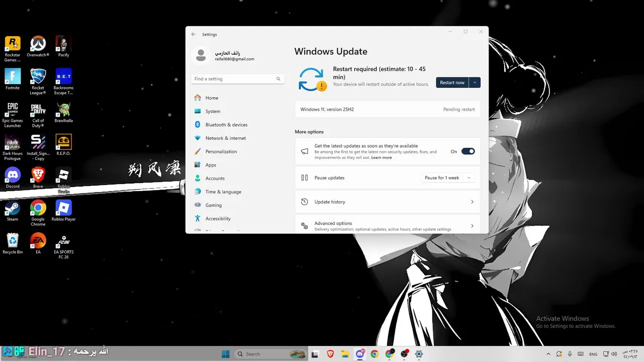Click the Settings gear on taskbar

pos(419,354)
